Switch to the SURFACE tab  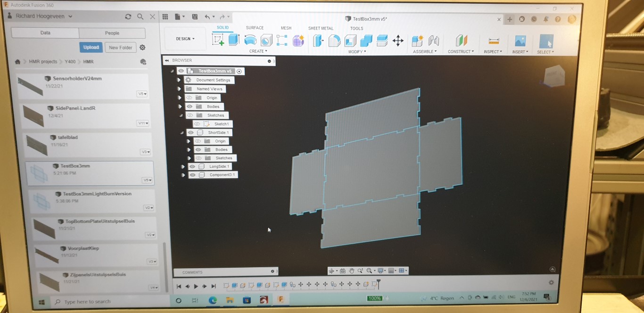pos(255,28)
